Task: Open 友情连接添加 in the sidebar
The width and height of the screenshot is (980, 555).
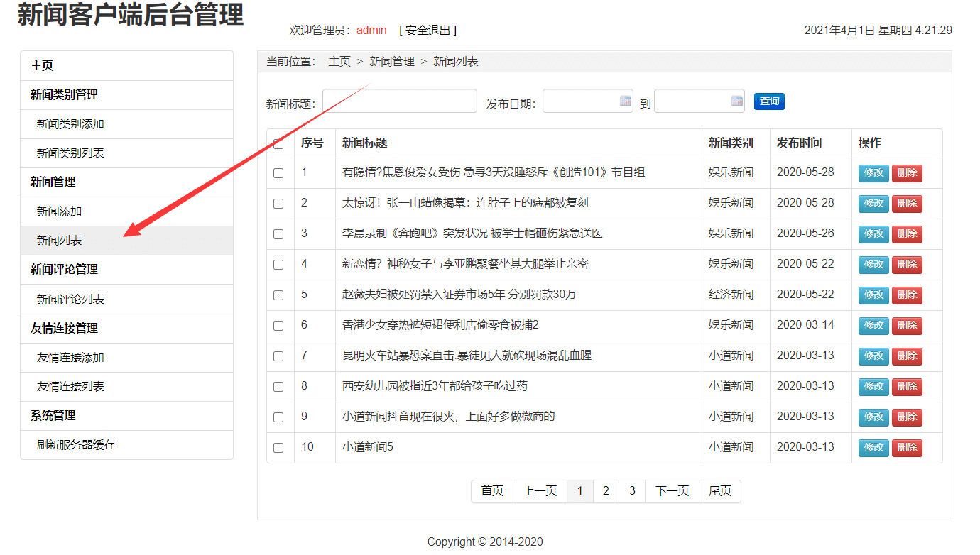Action: pyautogui.click(x=126, y=358)
